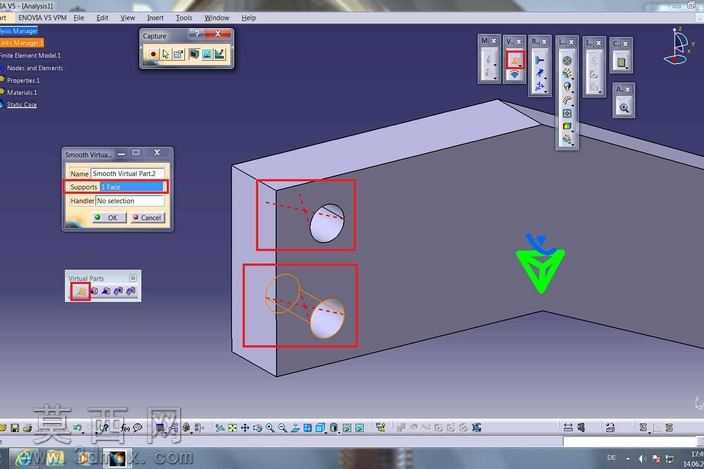
Task: Click the green-yellow box icon in the L toolbar
Action: [x=567, y=126]
